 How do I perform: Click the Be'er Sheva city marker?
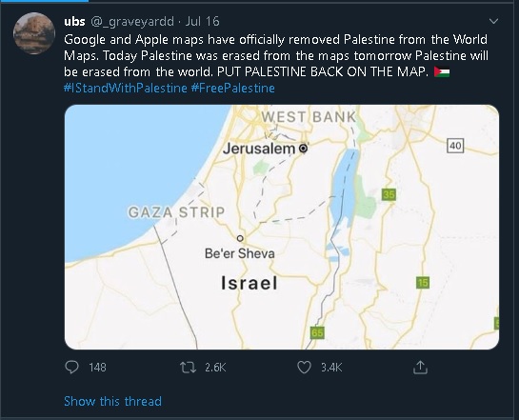coord(240,238)
